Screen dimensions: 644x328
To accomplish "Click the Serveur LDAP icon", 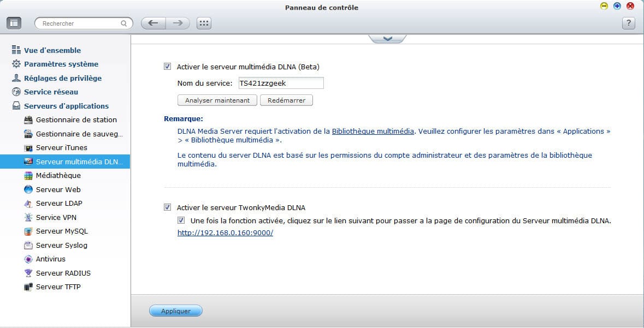I will click(x=28, y=204).
